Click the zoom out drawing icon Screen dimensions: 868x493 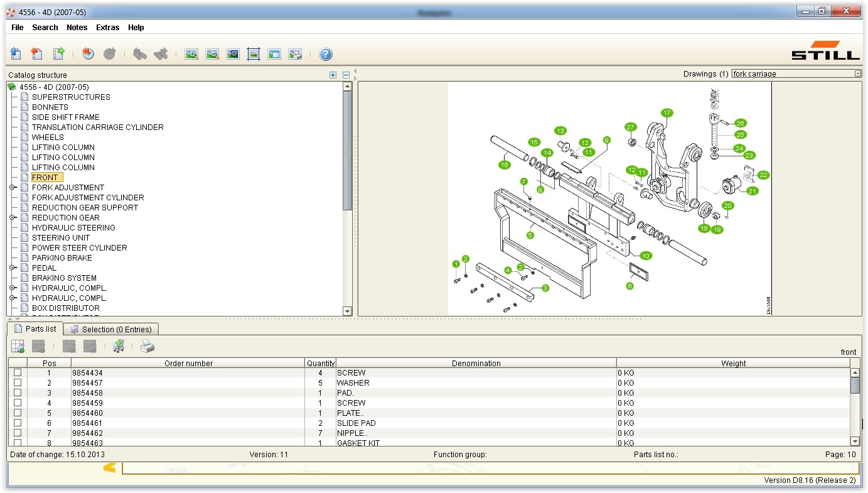pyautogui.click(x=212, y=55)
